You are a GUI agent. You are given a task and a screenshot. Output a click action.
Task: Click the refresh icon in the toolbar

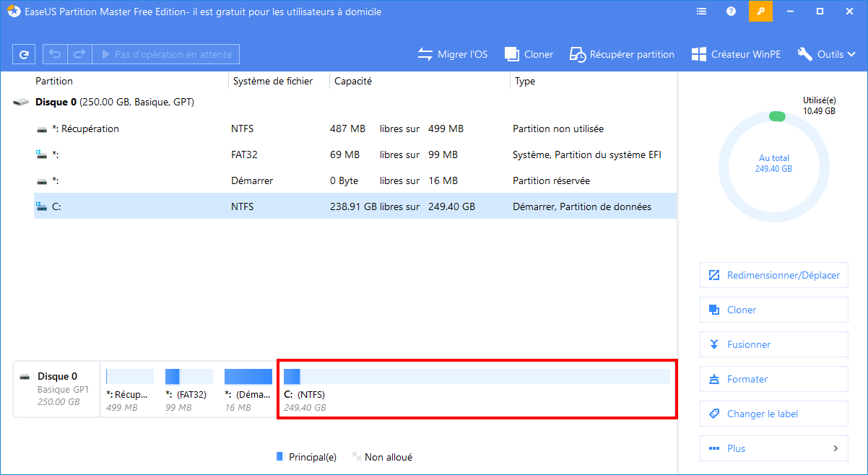pos(24,54)
